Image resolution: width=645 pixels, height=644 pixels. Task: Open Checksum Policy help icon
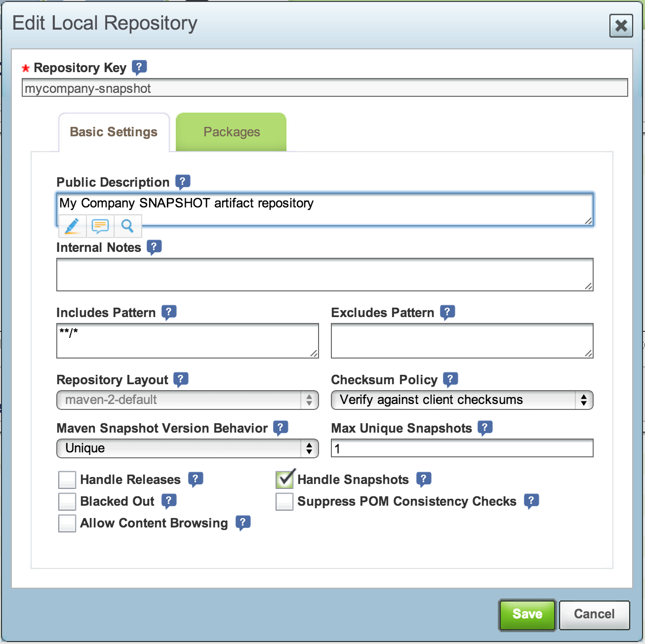[x=450, y=379]
